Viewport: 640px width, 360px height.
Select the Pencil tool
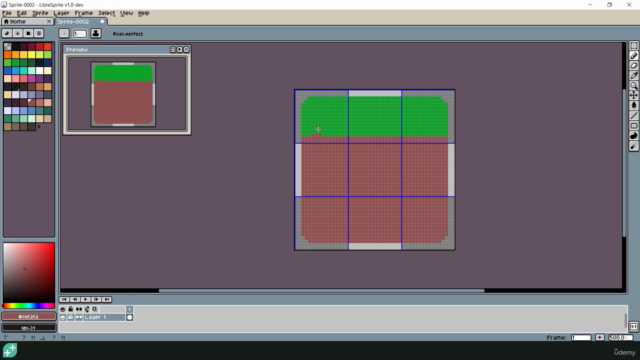click(x=633, y=56)
